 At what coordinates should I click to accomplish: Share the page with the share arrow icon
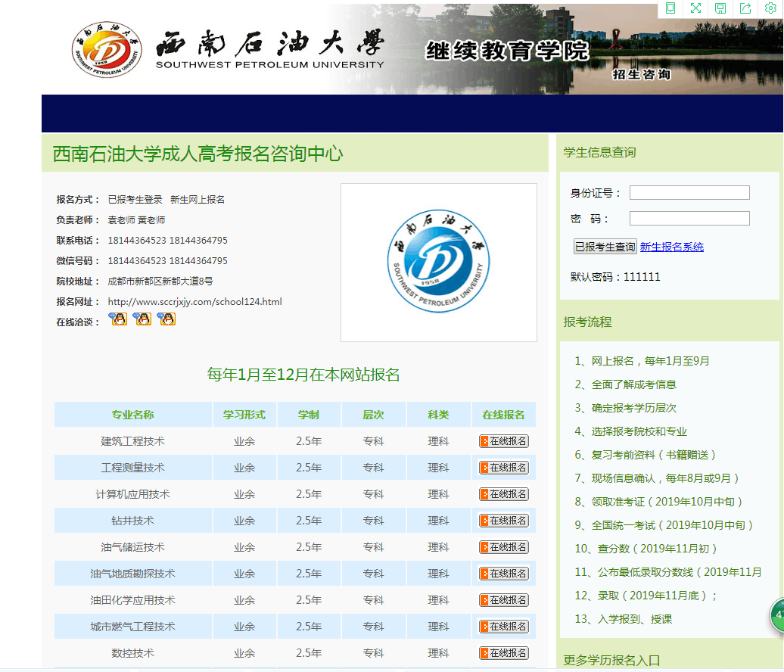point(745,8)
